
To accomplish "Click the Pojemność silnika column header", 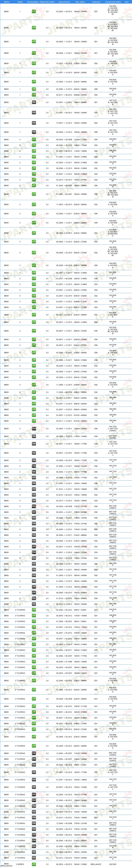I will click(x=47, y=2).
